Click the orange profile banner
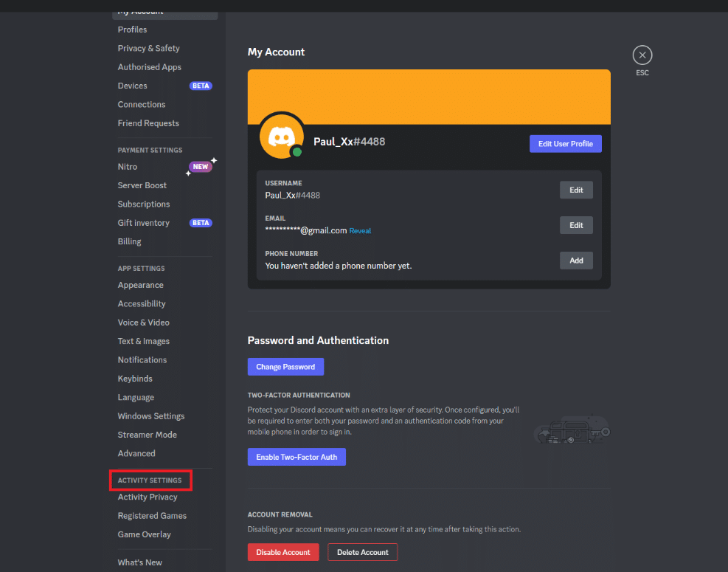This screenshot has width=728, height=572. coord(429,97)
